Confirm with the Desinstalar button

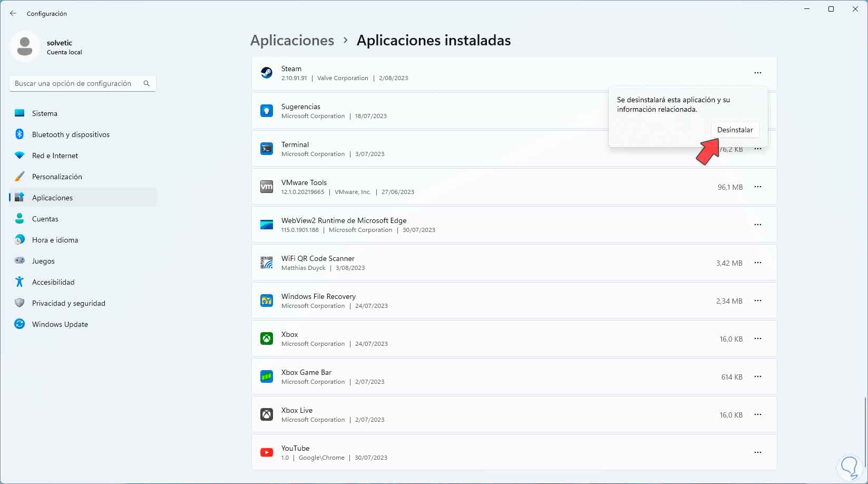(x=735, y=130)
